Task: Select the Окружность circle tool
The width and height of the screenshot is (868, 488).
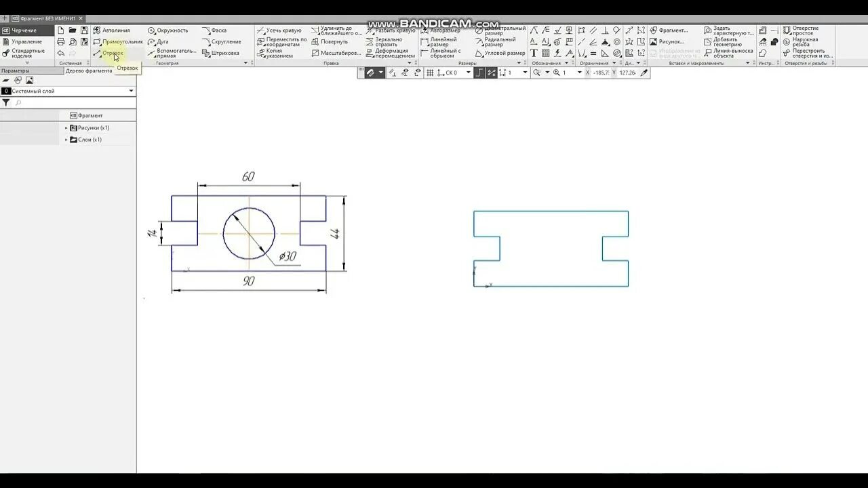Action: 167,30
